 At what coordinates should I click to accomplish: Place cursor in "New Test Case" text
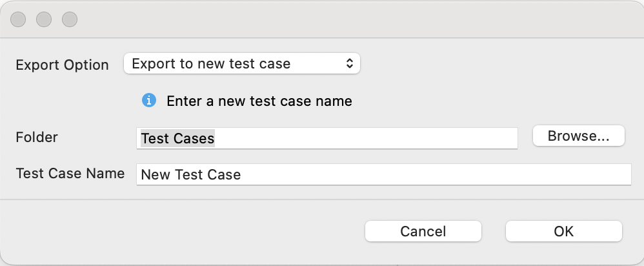click(190, 174)
